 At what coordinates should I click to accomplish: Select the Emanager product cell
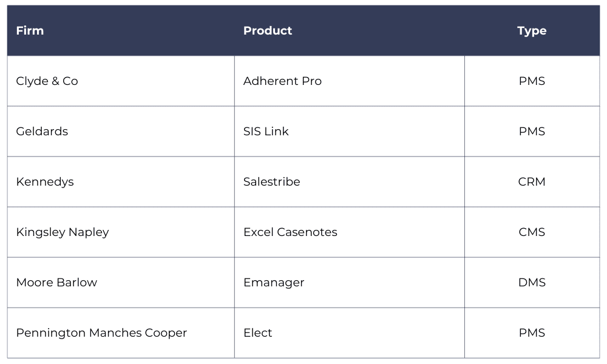coord(349,282)
